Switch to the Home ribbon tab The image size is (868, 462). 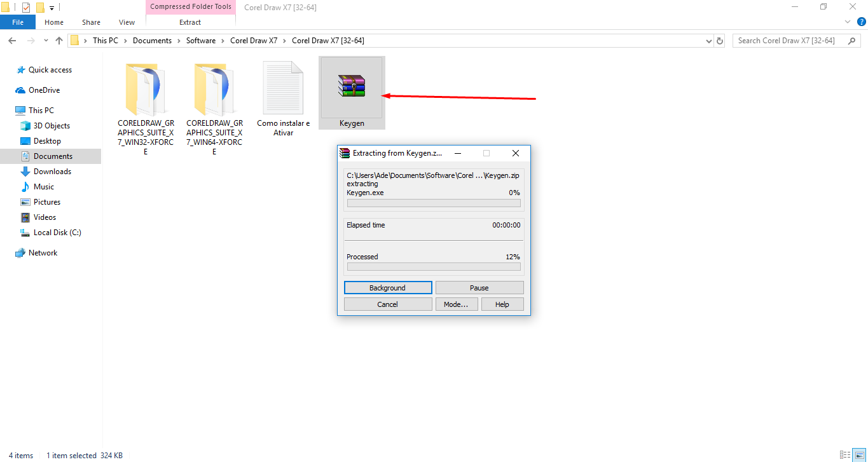point(54,22)
